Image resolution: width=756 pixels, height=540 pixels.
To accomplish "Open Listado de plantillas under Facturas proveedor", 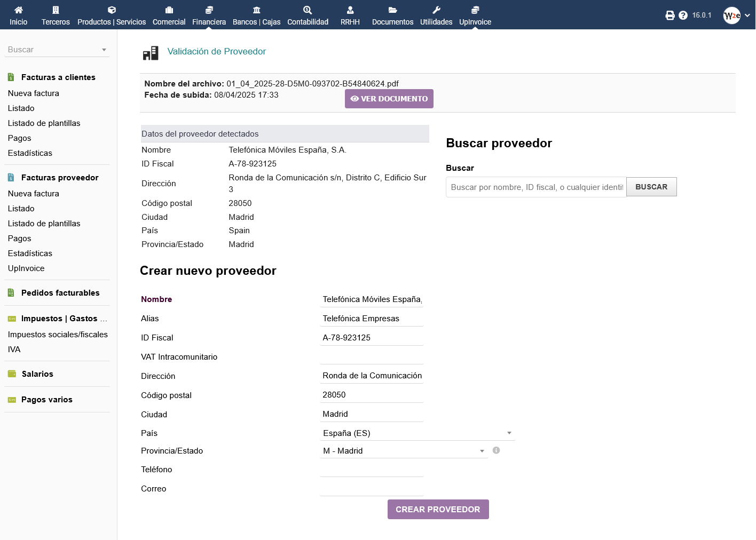I will [x=44, y=224].
